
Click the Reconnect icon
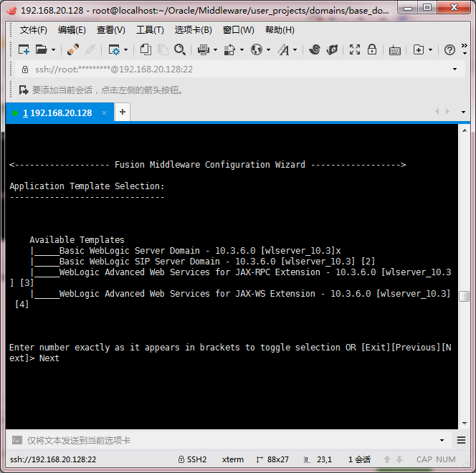pyautogui.click(x=73, y=49)
